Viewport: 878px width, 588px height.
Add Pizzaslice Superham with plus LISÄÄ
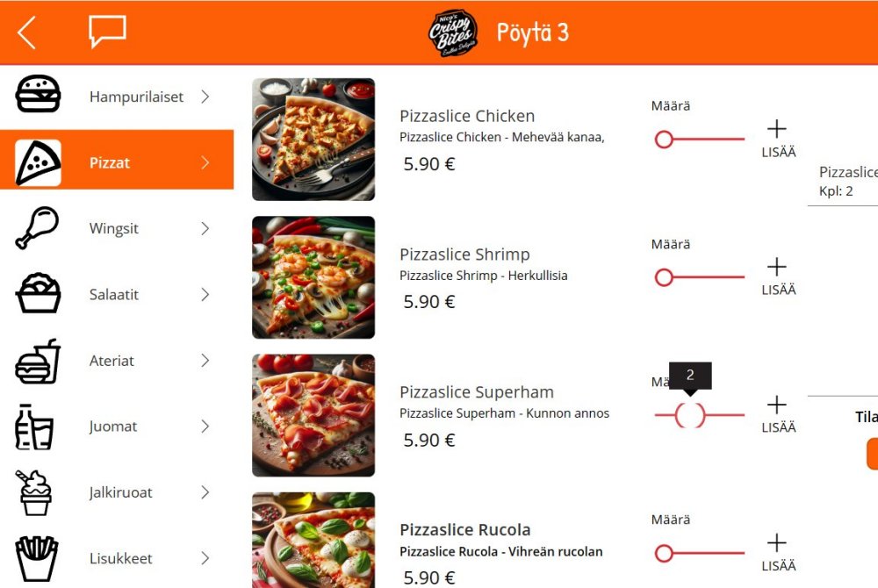[x=778, y=414]
